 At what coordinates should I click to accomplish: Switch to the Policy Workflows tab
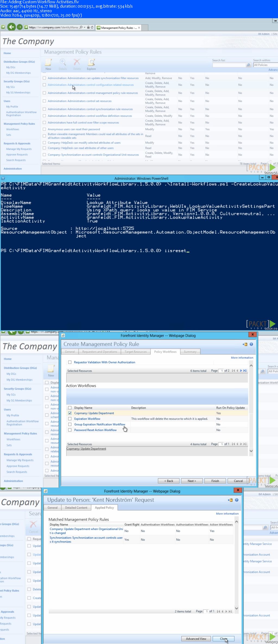pos(165,352)
